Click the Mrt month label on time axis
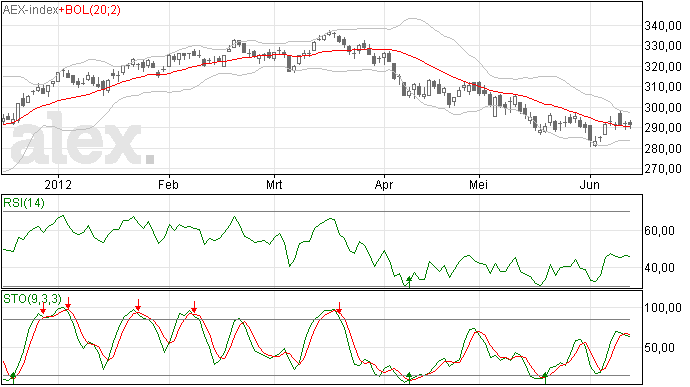Image resolution: width=690 pixels, height=387 pixels. point(274,184)
